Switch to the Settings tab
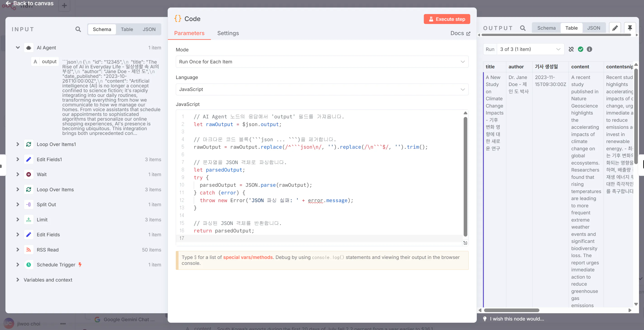This screenshot has width=644, height=330. [228, 33]
